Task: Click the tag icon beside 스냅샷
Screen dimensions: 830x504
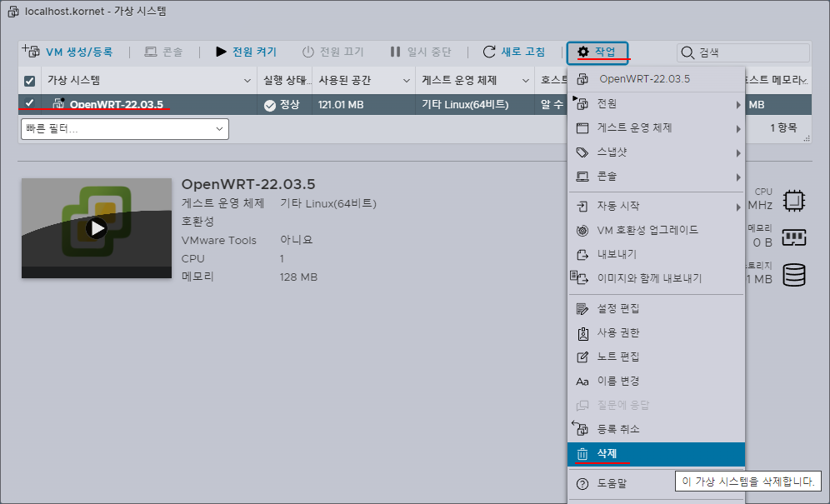Action: [582, 152]
